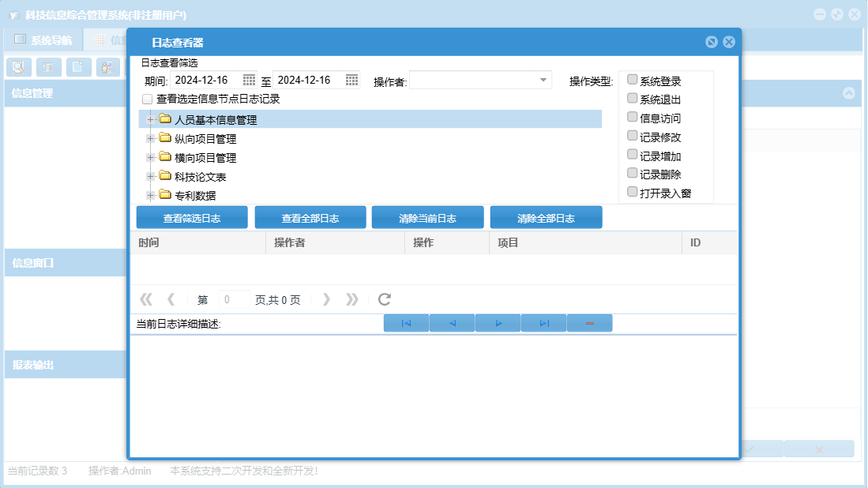The width and height of the screenshot is (868, 488).
Task: Jump to the last log page
Action: [352, 299]
